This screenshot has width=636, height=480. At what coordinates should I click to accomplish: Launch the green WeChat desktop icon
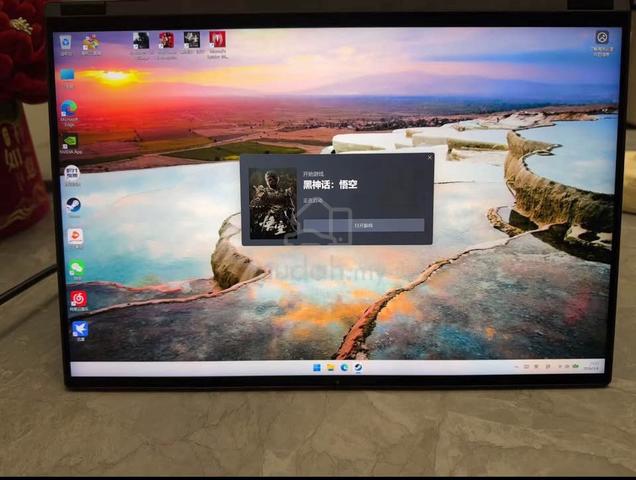click(76, 270)
